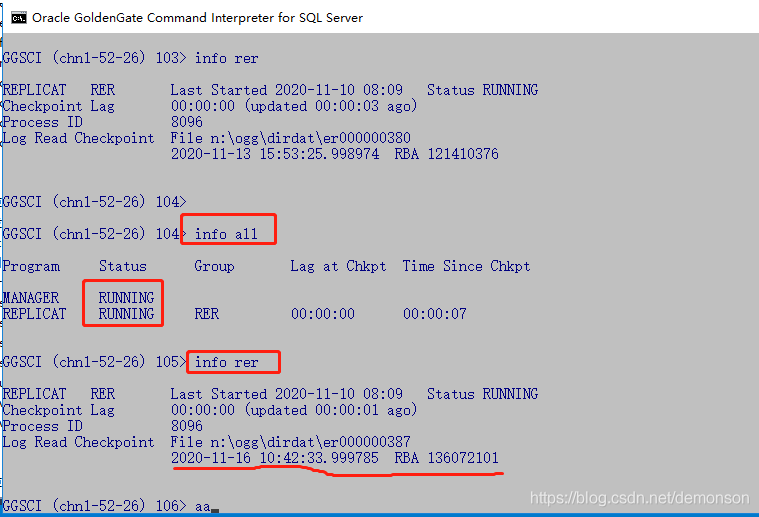Viewport: 759px width, 517px height.
Task: Click the 'info rer' command at prompt 105
Action: click(226, 363)
